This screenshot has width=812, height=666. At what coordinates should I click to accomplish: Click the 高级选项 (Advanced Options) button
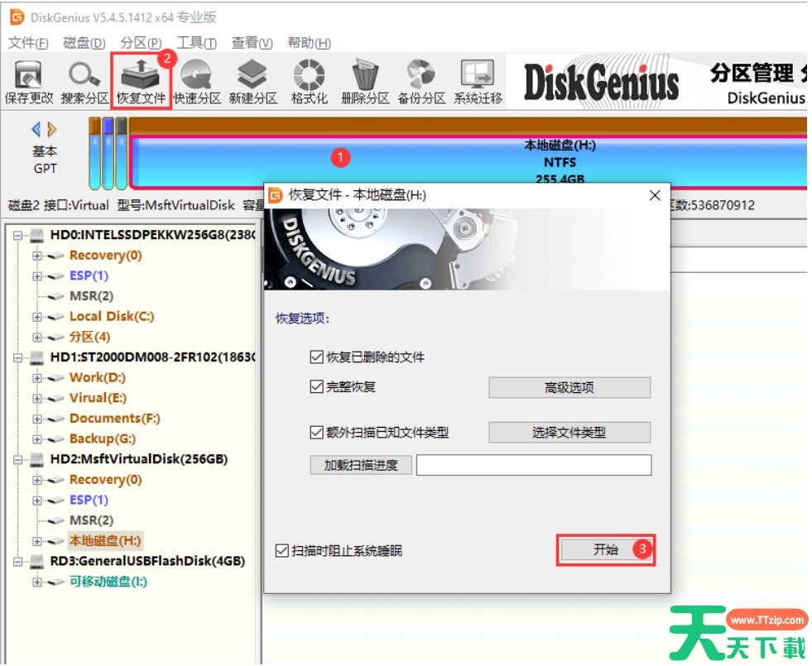[569, 387]
